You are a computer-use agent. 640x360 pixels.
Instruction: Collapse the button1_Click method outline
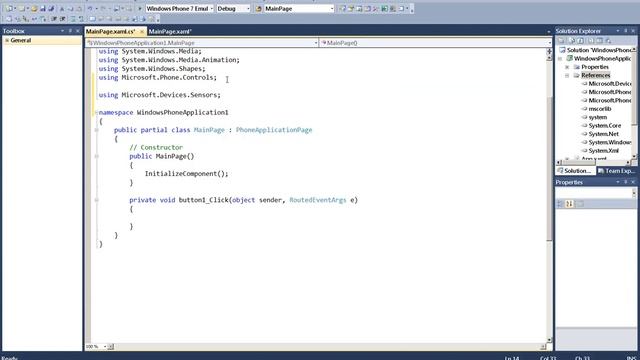(96, 200)
